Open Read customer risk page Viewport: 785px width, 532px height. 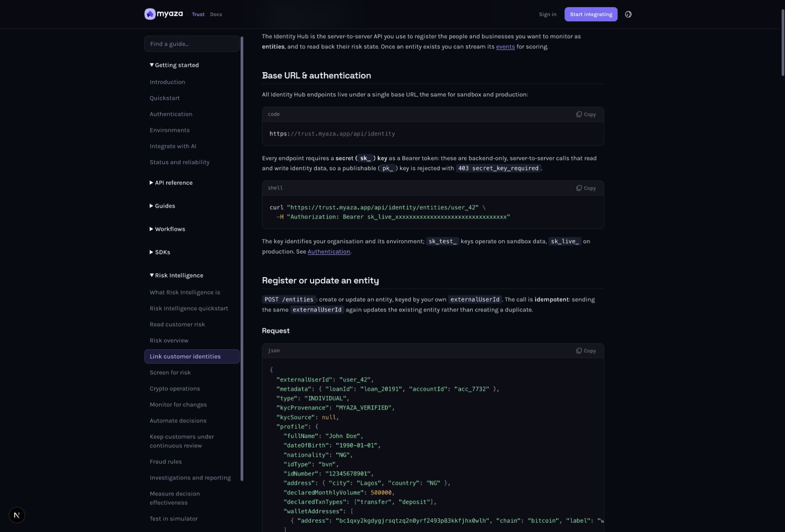177,325
